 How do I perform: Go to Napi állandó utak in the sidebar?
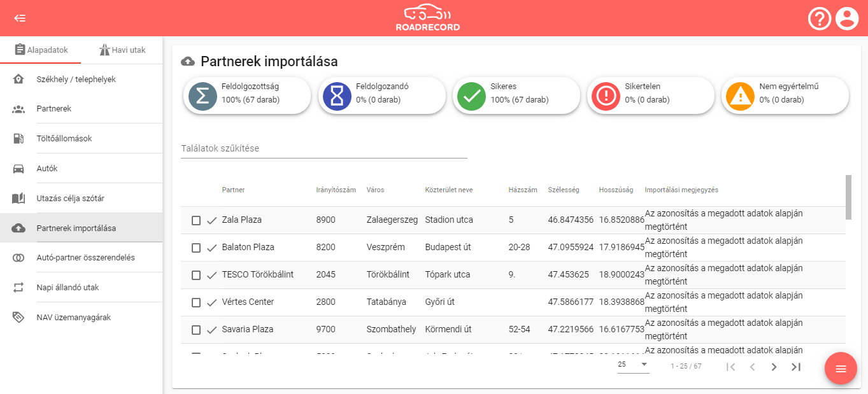(x=82, y=288)
